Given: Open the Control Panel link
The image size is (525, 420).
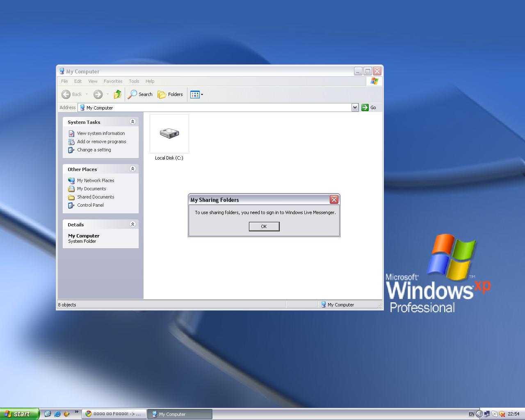Looking at the screenshot, I should 90,205.
